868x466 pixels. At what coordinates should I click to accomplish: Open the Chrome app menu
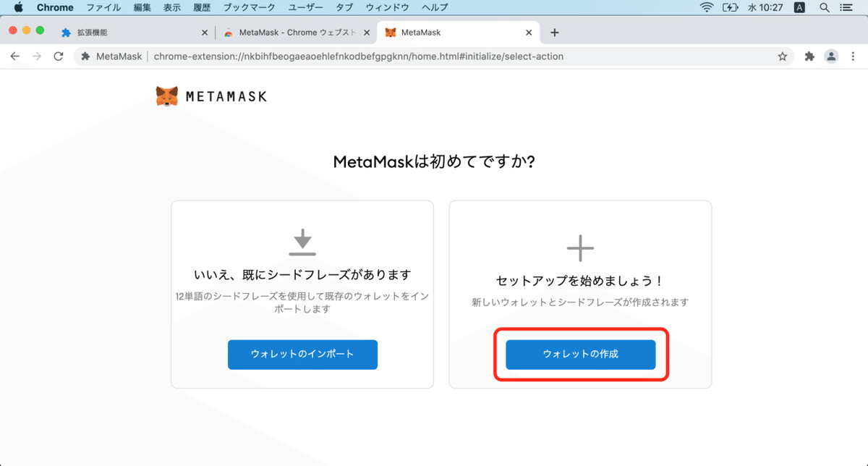[x=55, y=7]
